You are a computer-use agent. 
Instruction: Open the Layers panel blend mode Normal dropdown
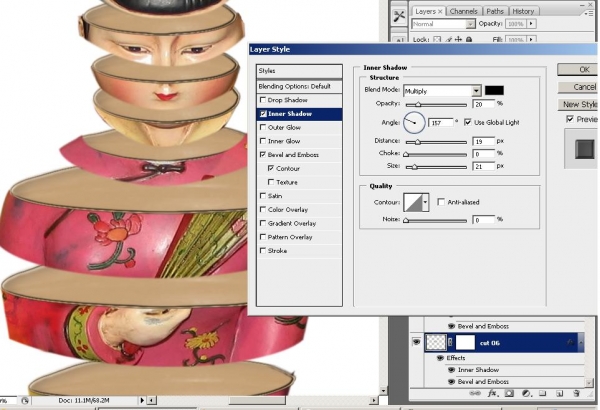pos(470,24)
